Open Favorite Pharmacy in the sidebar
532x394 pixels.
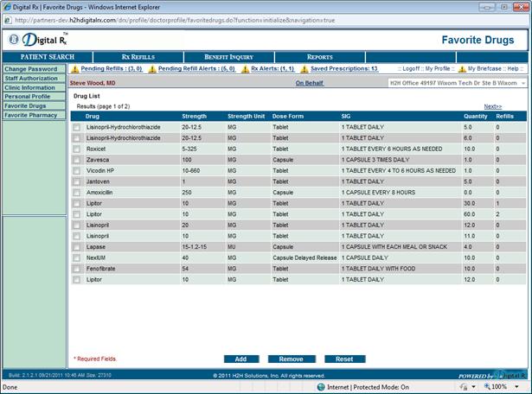point(31,114)
